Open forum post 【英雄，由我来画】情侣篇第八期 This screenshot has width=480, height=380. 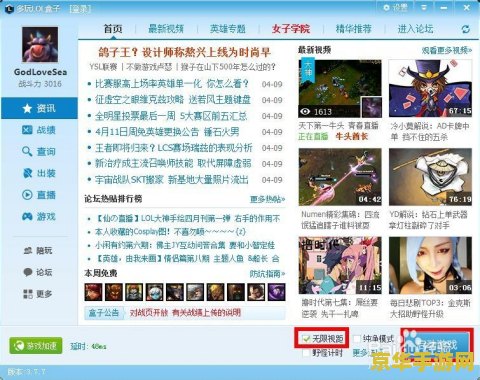[x=187, y=258]
